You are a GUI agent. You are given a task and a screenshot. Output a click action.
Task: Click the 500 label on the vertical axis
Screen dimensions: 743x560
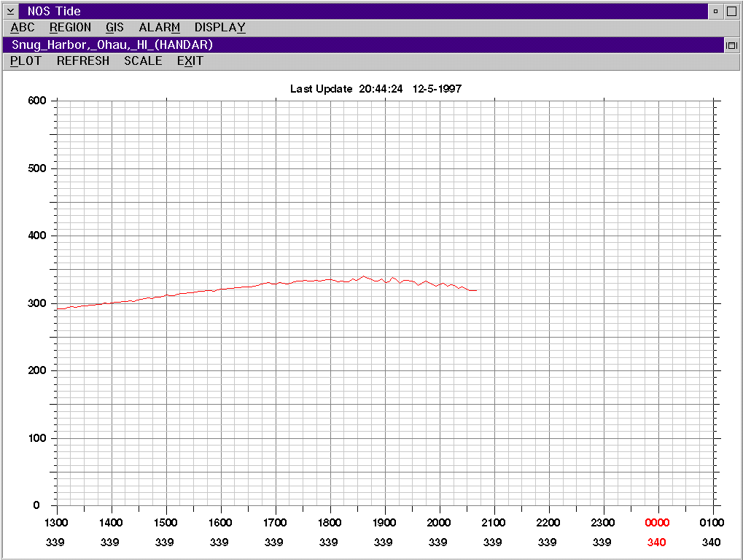click(37, 168)
